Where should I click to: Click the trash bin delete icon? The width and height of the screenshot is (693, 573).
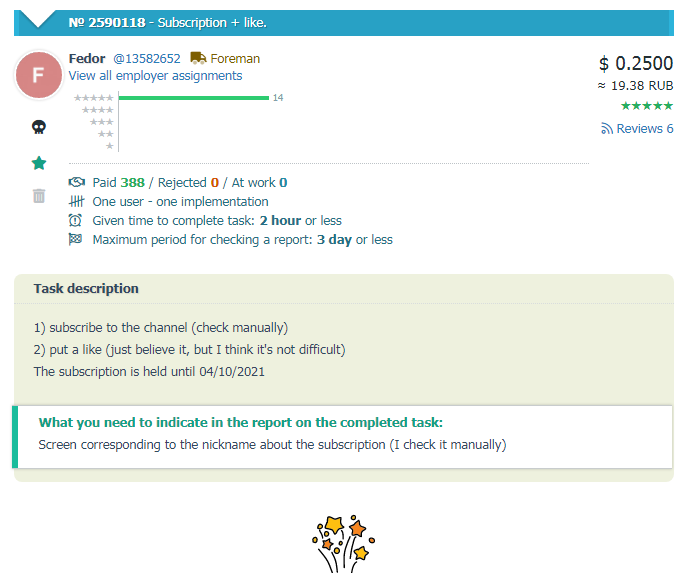coord(39,195)
